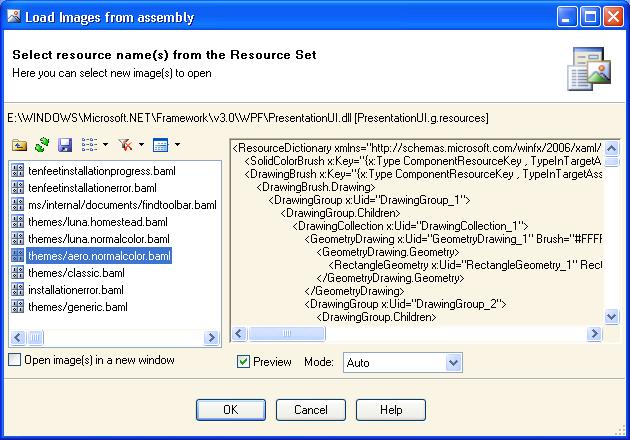Click preview pane scroll left arrow
Image resolution: width=630 pixels, height=440 pixels.
coord(239,333)
